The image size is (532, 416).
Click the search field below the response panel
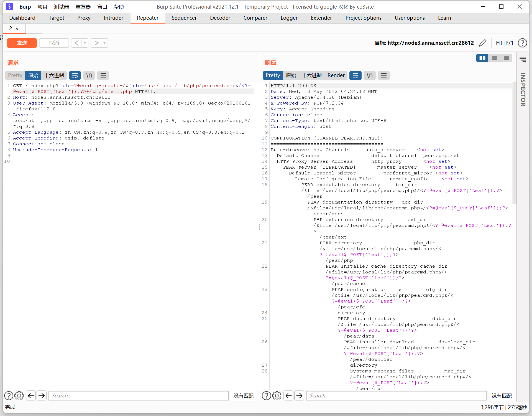click(396, 395)
